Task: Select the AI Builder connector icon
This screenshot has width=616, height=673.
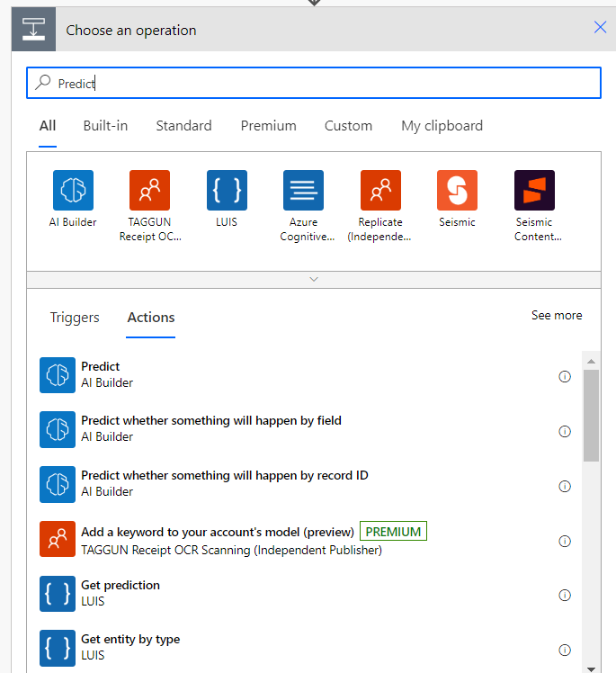Action: [73, 190]
